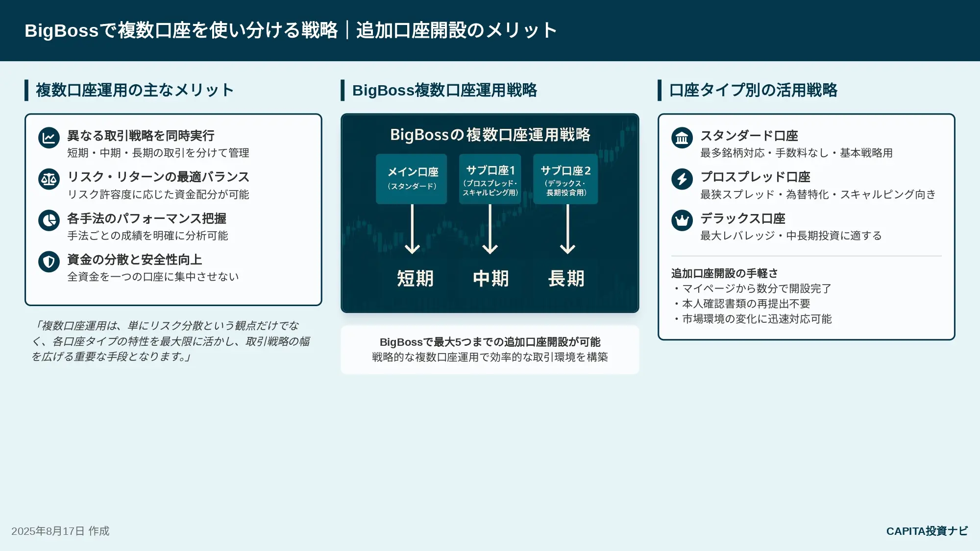The width and height of the screenshot is (980, 551).
Task: Click heading 複数口座運用の主なメリット
Action: coord(135,90)
